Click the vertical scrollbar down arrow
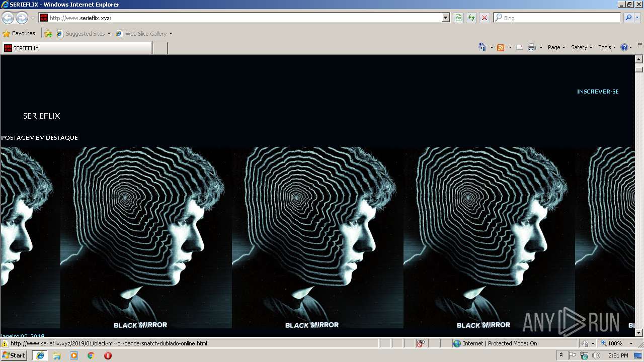 (x=639, y=333)
